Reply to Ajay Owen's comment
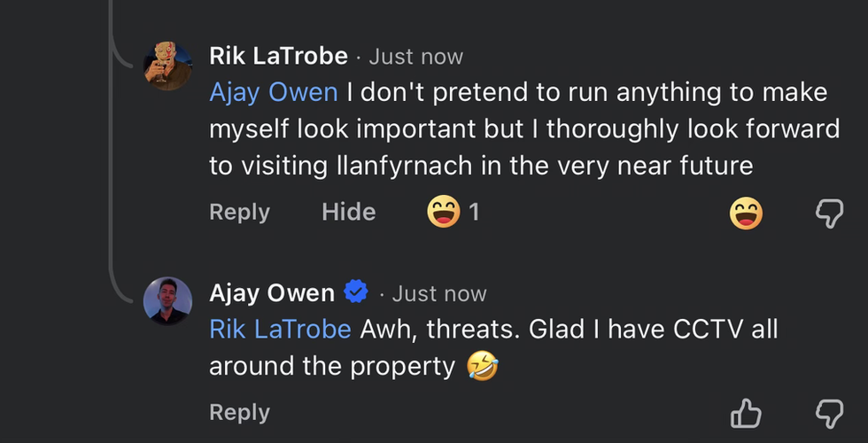 [239, 413]
